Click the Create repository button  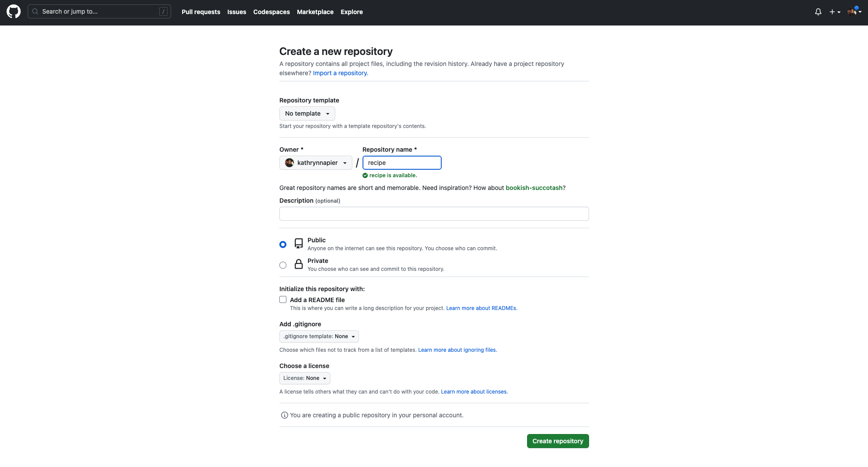tap(557, 441)
